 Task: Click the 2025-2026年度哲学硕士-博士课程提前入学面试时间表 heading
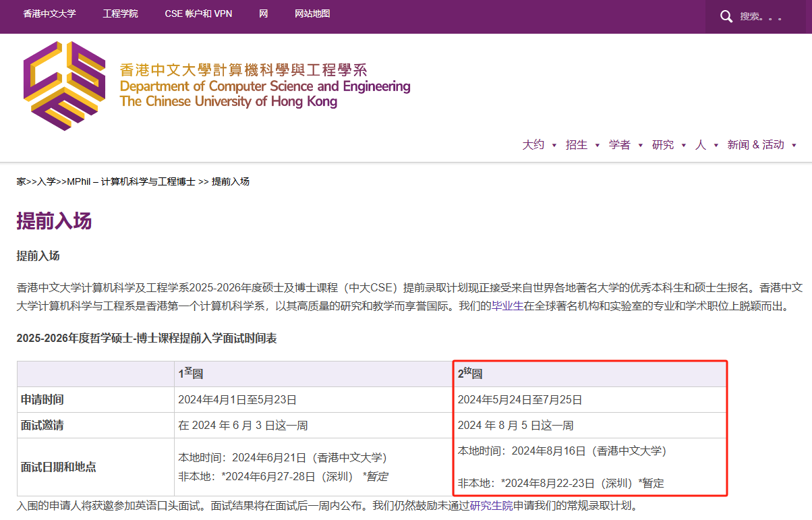146,339
